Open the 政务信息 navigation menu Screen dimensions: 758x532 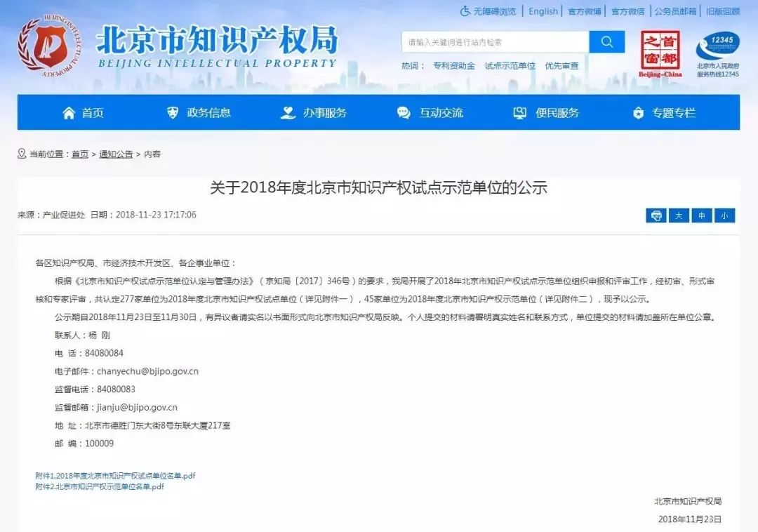199,113
